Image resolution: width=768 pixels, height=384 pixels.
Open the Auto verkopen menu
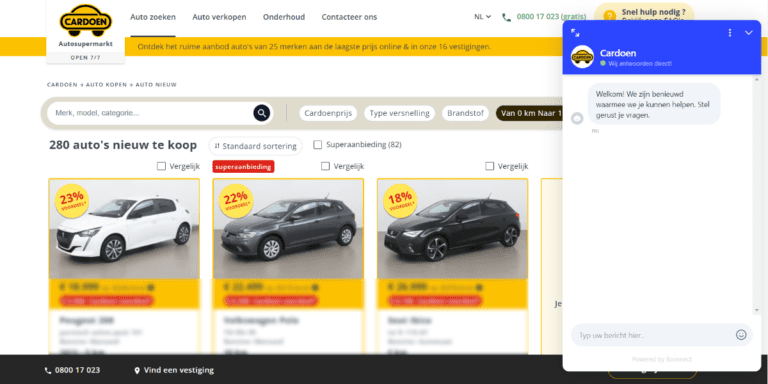click(x=219, y=17)
